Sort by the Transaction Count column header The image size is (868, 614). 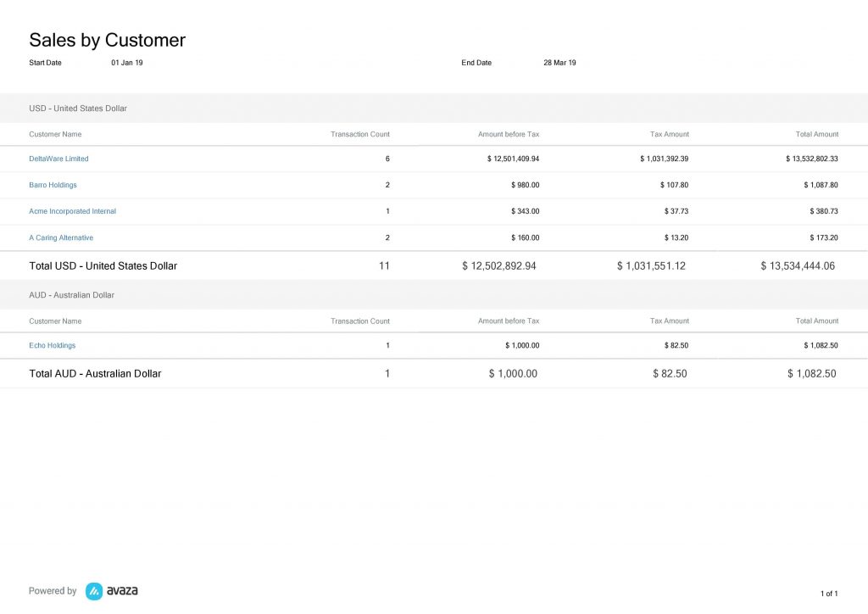[359, 134]
